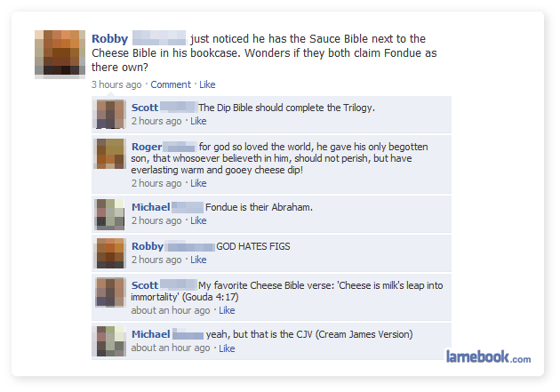The image size is (560, 392).
Task: Like Robby's main status post
Action: 207,84
